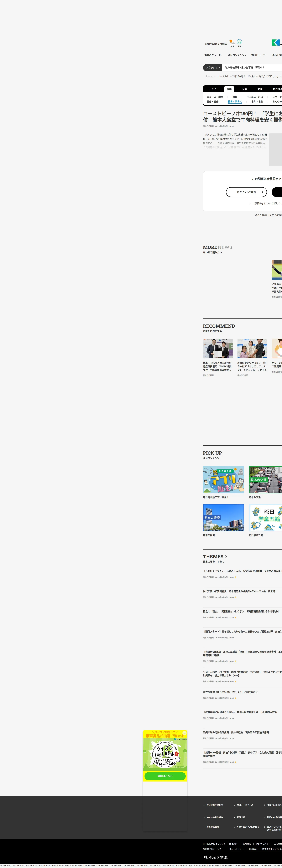Open the 給食に〝石炭〟 article
This screenshot has width=282, height=868.
(x=241, y=612)
